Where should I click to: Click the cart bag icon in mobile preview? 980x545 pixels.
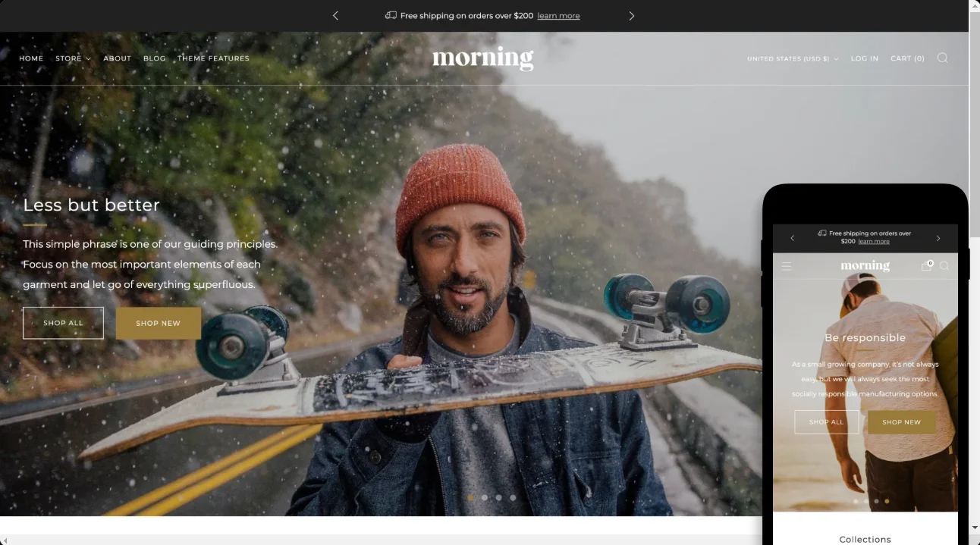(926, 266)
